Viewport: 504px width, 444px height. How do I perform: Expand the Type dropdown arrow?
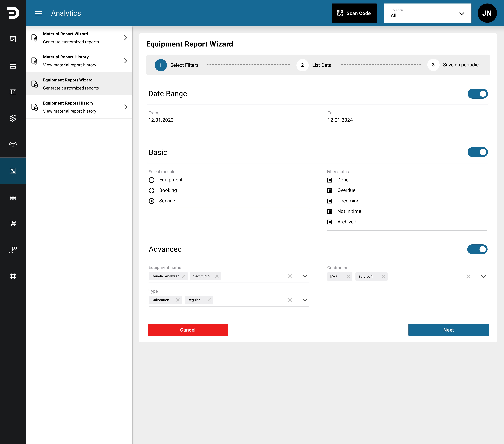coord(305,300)
